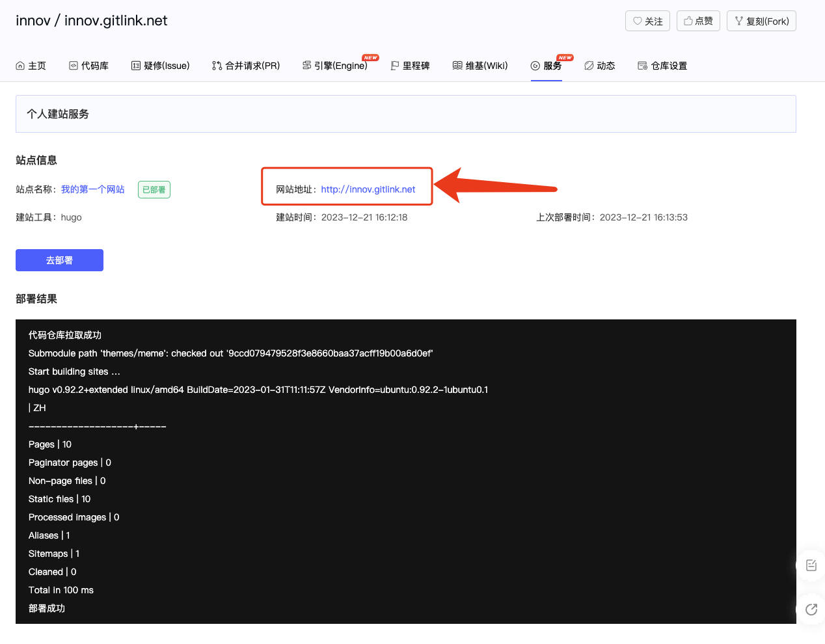Open the 主页 tab
825x644 pixels.
tap(31, 66)
